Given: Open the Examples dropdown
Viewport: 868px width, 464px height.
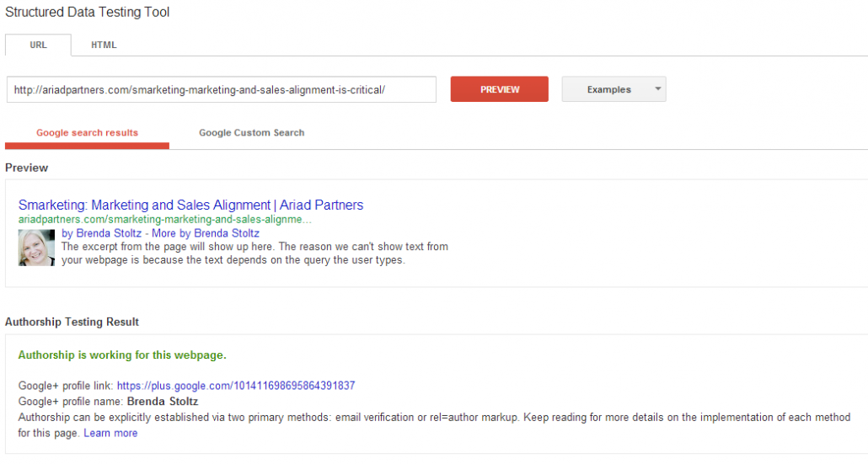Looking at the screenshot, I should (x=613, y=89).
